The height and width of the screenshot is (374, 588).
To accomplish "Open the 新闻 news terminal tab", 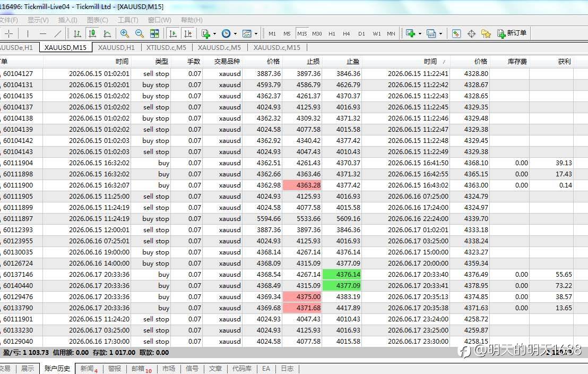I will point(89,369).
